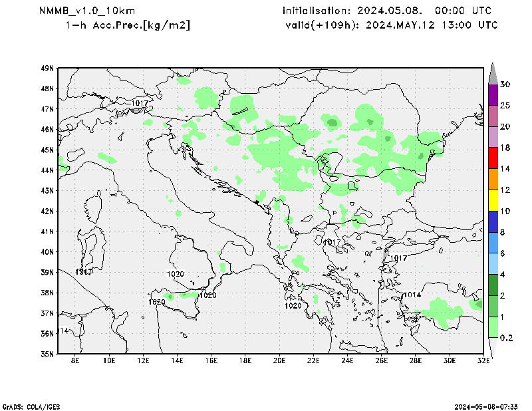Select the dark blue legend band above 8

493,221
